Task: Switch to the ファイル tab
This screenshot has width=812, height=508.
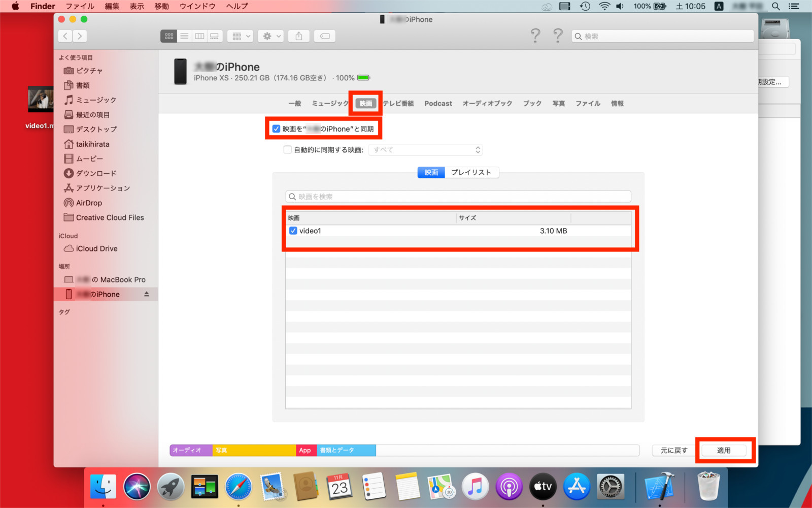Action: point(588,104)
